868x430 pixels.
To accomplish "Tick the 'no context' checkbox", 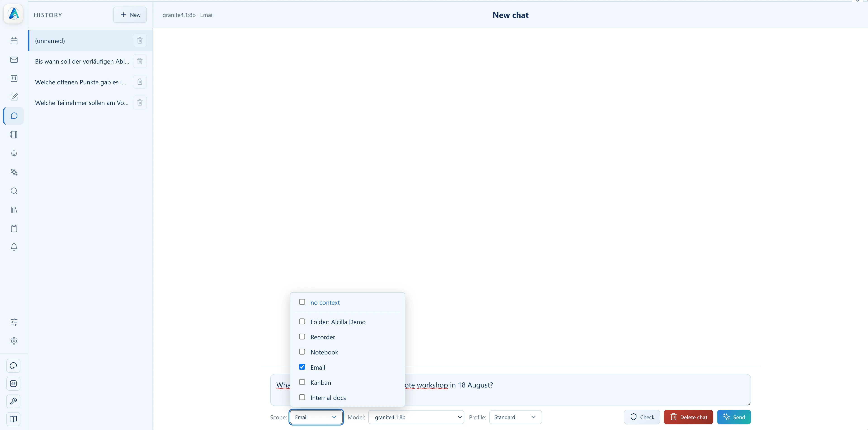I will pyautogui.click(x=302, y=302).
